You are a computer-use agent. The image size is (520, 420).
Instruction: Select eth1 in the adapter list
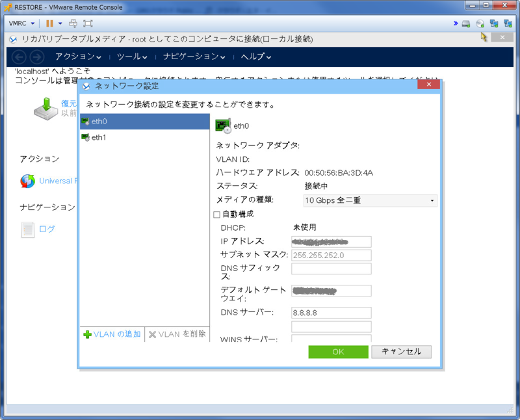point(99,137)
